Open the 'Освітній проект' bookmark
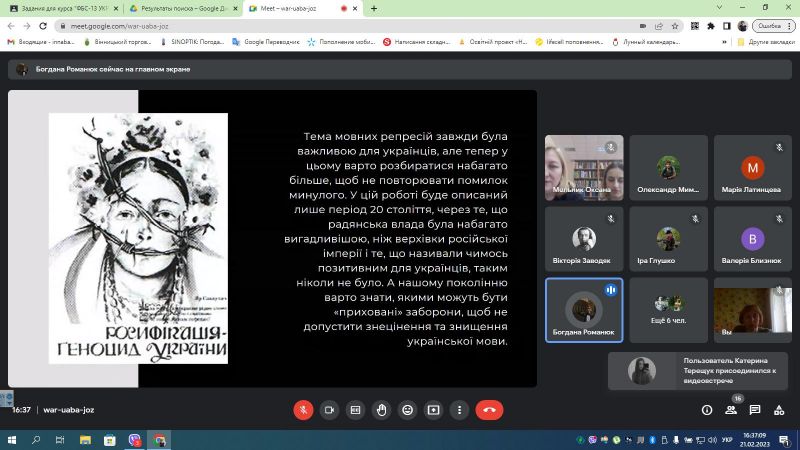The height and width of the screenshot is (450, 800). (x=493, y=42)
